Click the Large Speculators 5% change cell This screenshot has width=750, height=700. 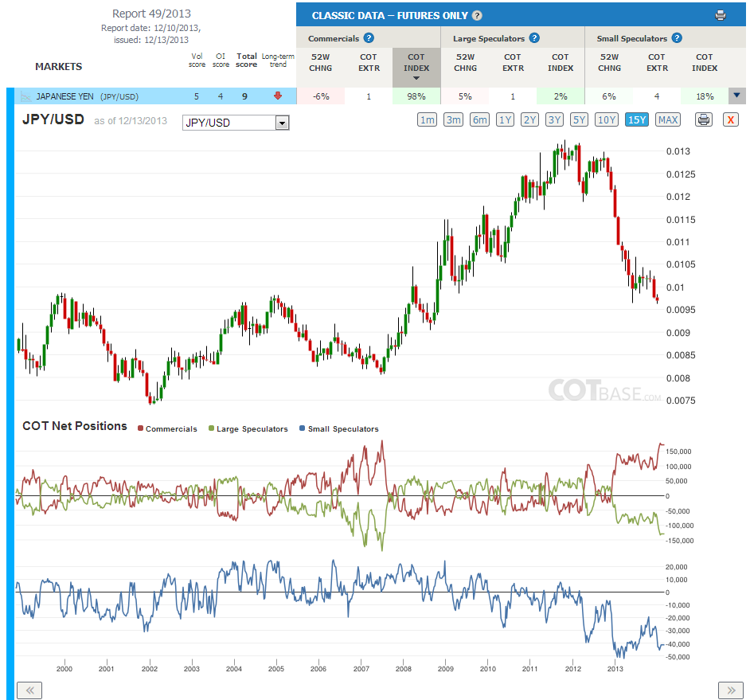466,96
